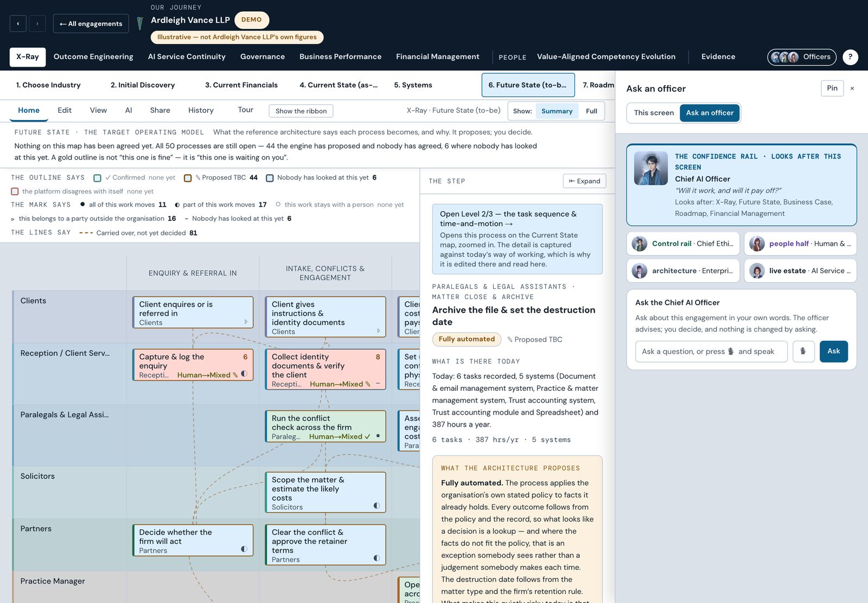Open the Governance tab
This screenshot has width=868, height=603.
(263, 57)
